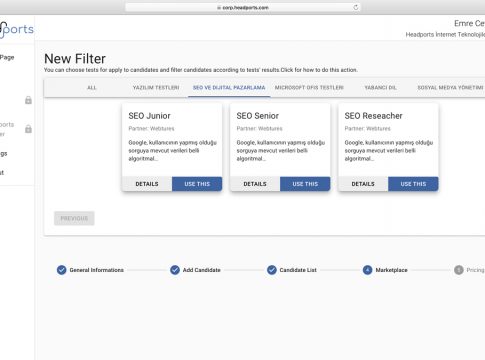Use the SEO Junior test
This screenshot has height=360, width=485.
pyautogui.click(x=197, y=184)
